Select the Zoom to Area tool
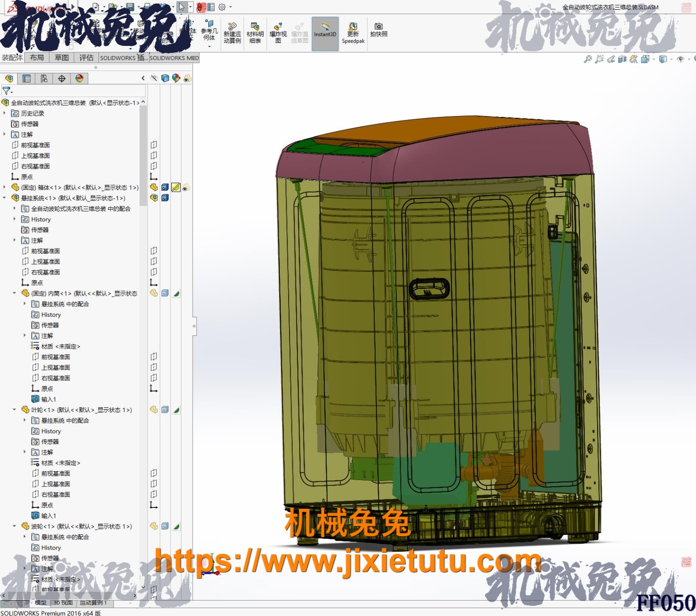The image size is (696, 616). tap(599, 59)
